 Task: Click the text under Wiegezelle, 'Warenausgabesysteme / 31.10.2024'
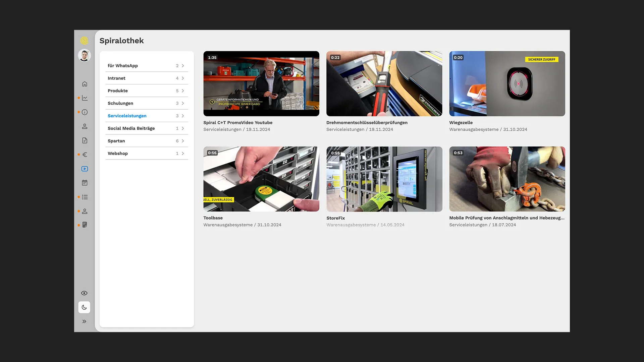pos(488,129)
